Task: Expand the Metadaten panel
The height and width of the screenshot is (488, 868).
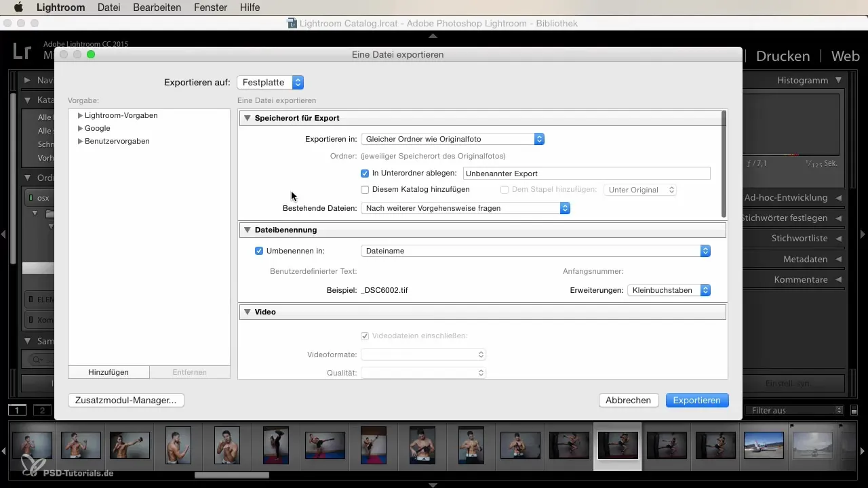Action: tap(839, 259)
